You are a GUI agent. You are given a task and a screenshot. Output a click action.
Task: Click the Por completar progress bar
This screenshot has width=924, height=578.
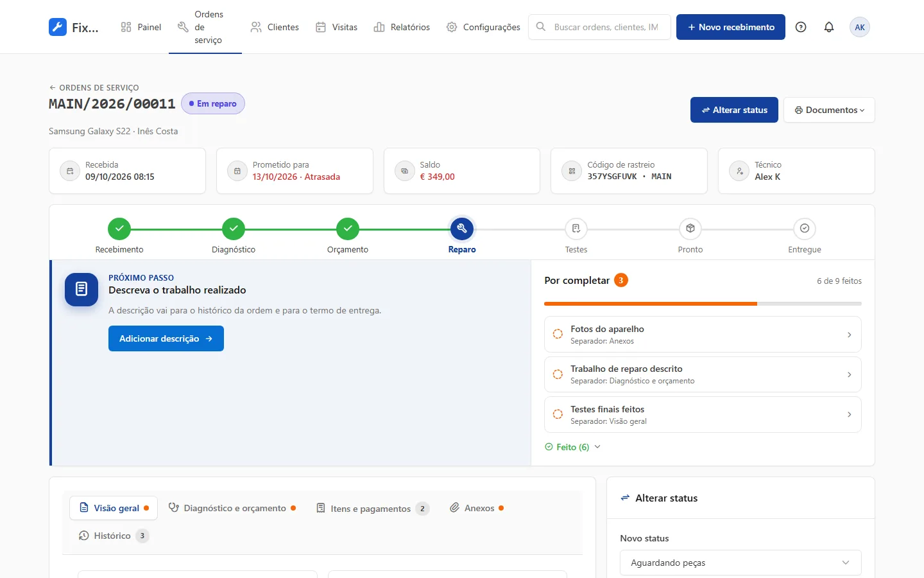(x=703, y=304)
